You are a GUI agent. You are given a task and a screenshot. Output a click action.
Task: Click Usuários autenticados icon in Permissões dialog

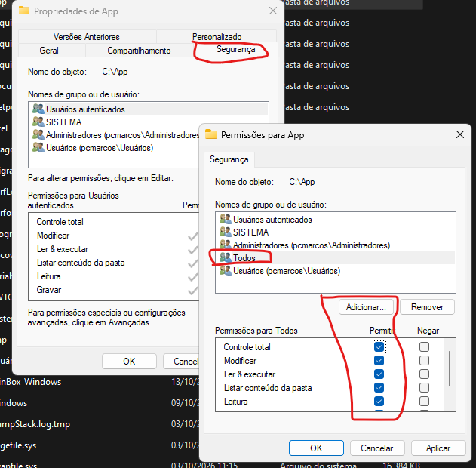tap(226, 219)
